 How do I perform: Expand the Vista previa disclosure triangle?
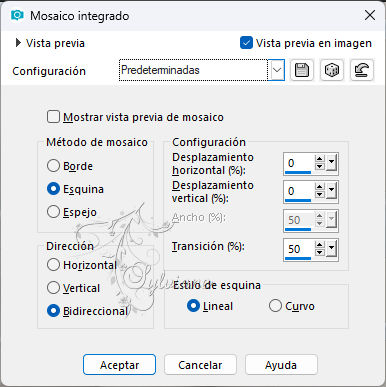18,43
